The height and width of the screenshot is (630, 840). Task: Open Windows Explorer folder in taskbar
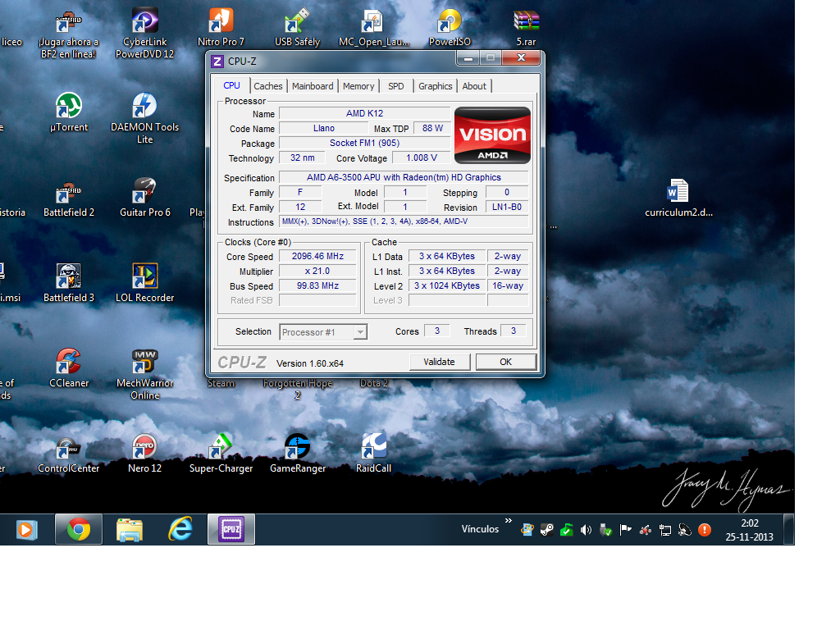coord(130,529)
